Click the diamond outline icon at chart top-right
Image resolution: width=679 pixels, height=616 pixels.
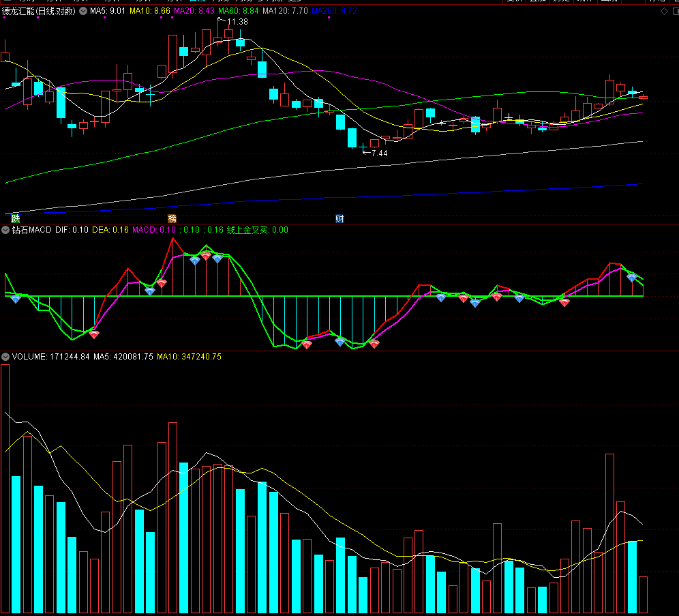664,12
